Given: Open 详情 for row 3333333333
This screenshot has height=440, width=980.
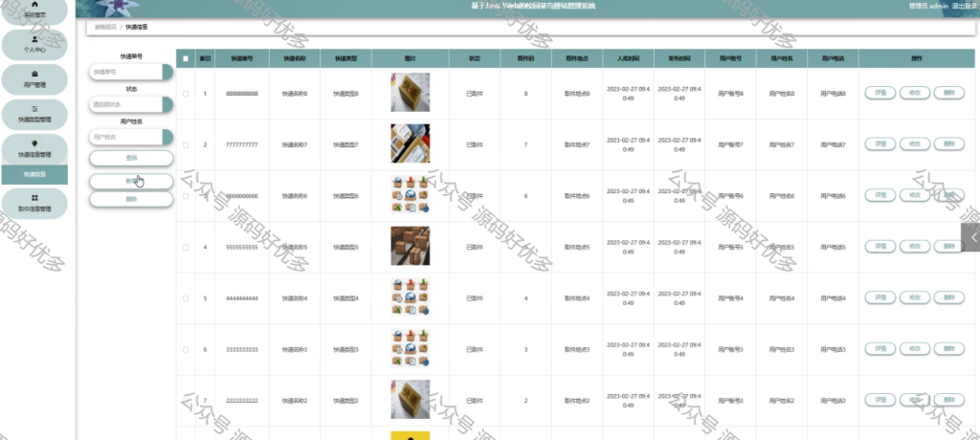Looking at the screenshot, I should (x=880, y=349).
